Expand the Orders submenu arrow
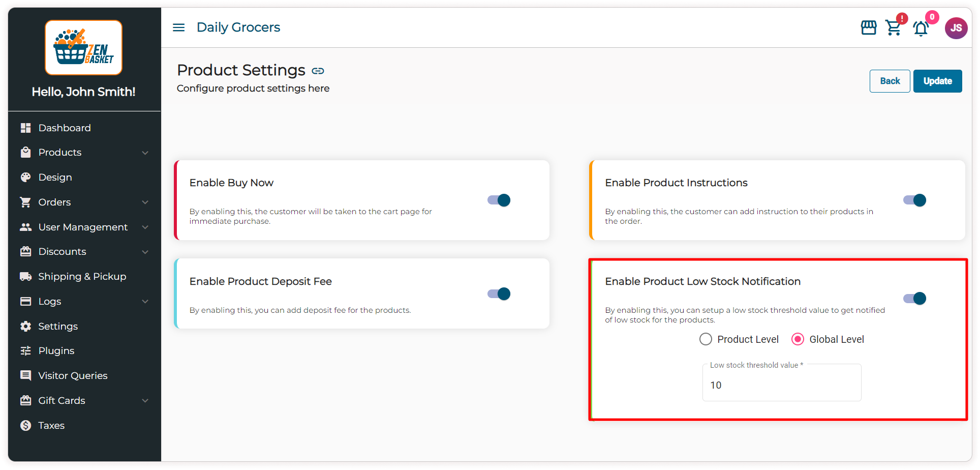This screenshot has height=470, width=980. (x=145, y=202)
